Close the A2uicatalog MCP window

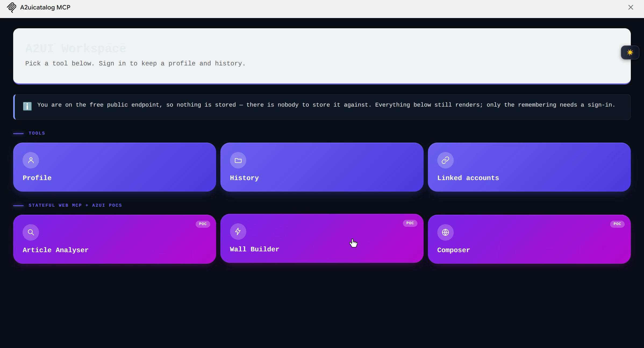pos(631,8)
